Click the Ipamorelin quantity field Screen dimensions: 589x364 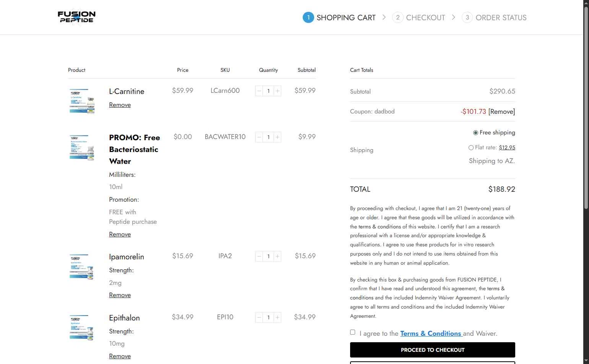click(268, 256)
